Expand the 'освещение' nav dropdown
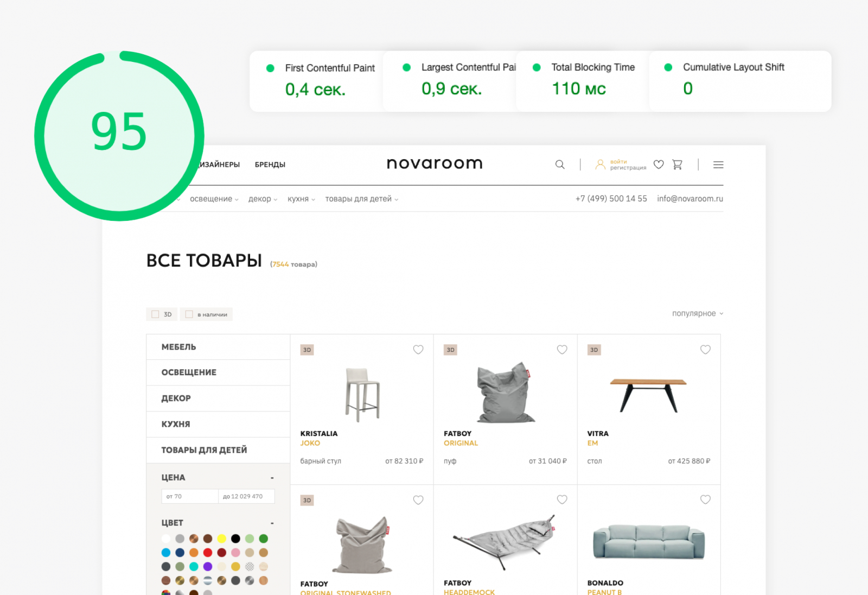This screenshot has height=595, width=868. pos(214,199)
